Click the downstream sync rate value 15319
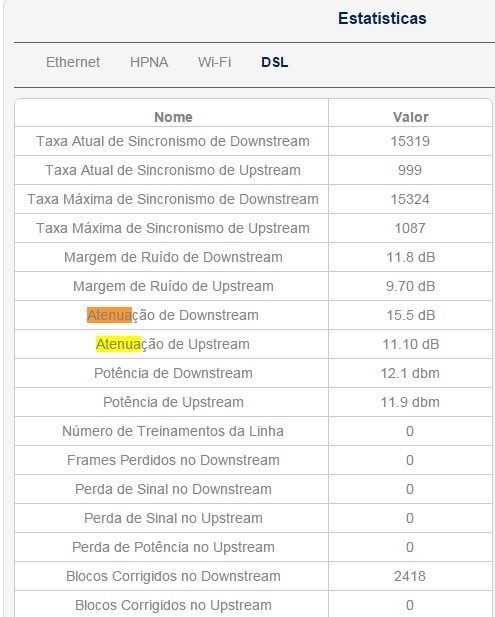495x617 pixels. click(410, 141)
